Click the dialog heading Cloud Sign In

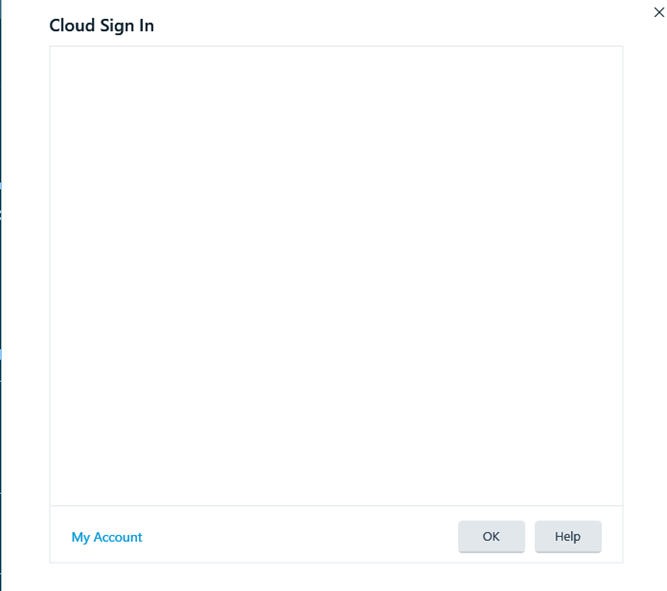coord(102,25)
